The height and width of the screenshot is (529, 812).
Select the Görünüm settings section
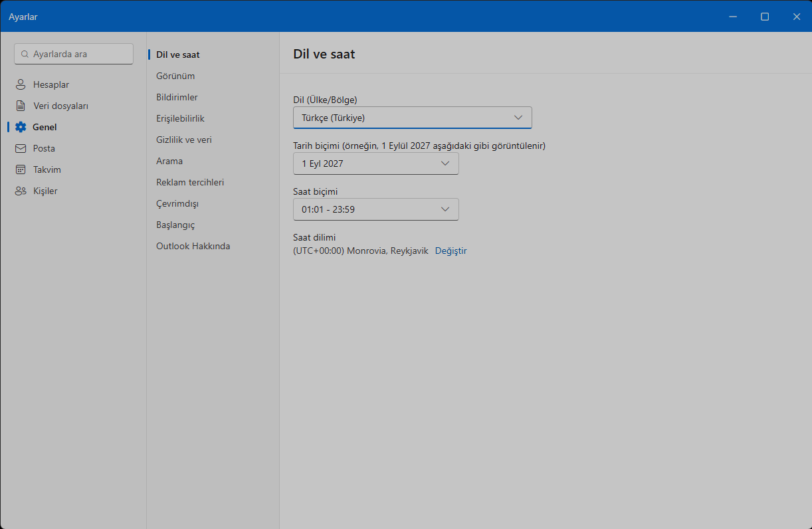click(175, 76)
